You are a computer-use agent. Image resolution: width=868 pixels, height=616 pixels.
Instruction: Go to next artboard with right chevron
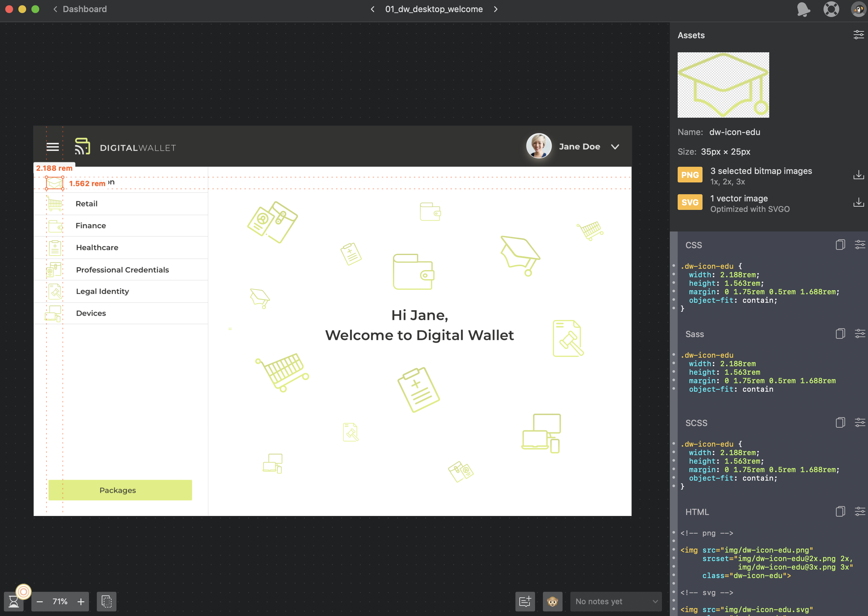pyautogui.click(x=495, y=9)
